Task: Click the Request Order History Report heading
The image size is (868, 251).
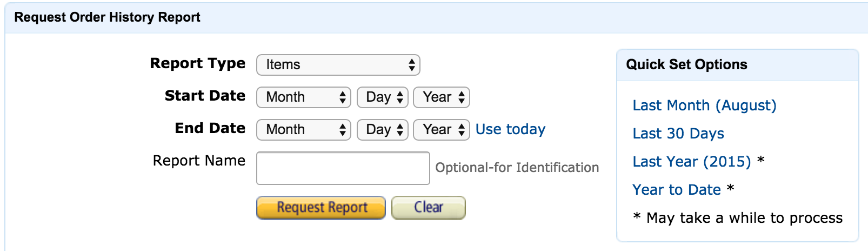Action: [107, 17]
